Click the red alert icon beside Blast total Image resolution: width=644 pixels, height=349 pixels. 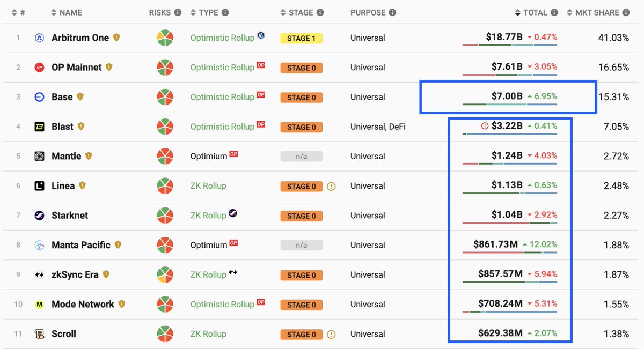point(485,127)
